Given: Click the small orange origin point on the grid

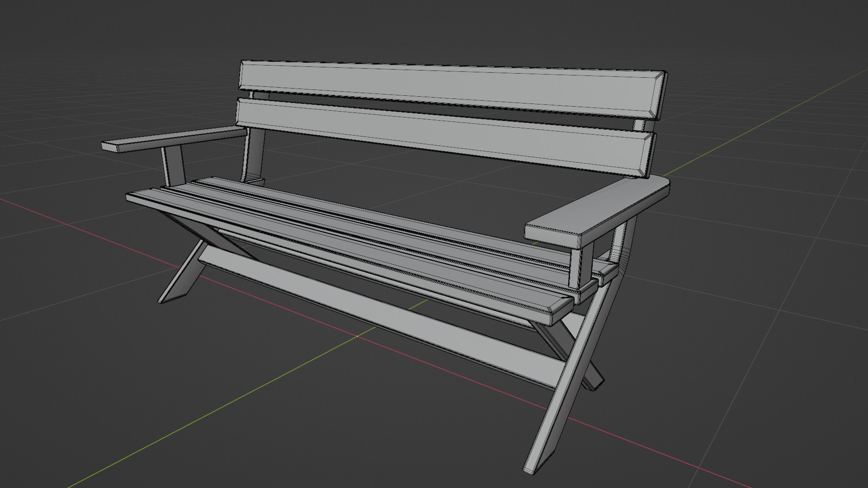Looking at the screenshot, I should click(x=357, y=336).
